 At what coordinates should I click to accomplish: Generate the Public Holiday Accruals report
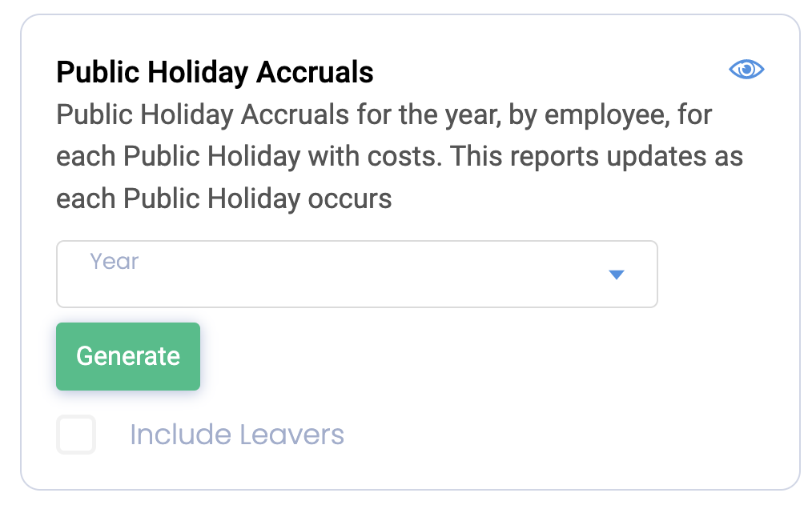(x=128, y=356)
